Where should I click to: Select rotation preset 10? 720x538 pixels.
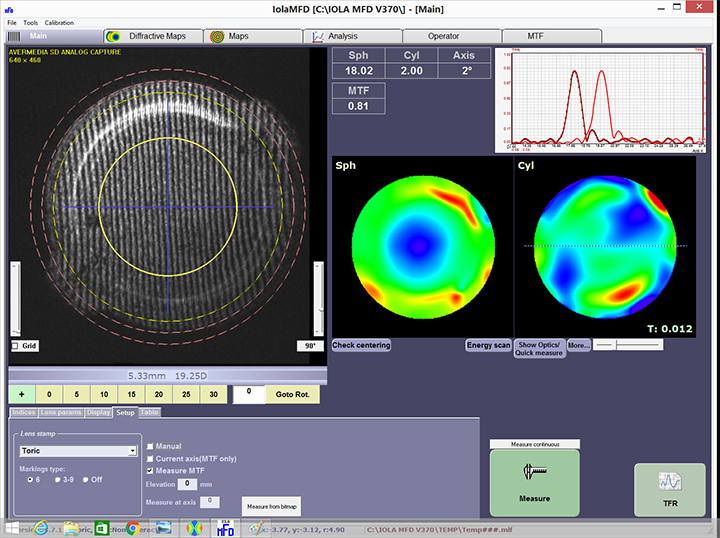coord(104,394)
